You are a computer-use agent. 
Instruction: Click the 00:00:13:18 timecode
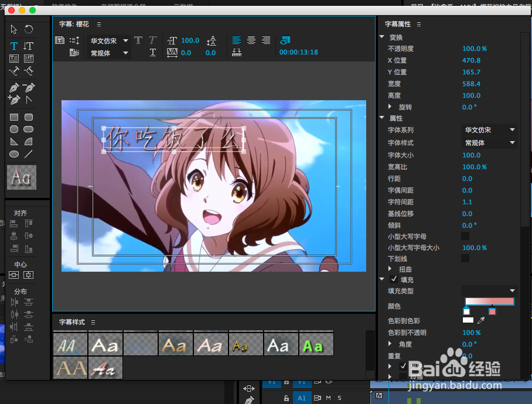coord(299,52)
